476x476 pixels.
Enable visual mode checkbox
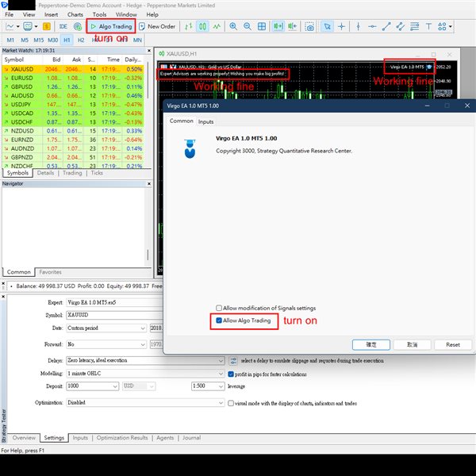(231, 404)
